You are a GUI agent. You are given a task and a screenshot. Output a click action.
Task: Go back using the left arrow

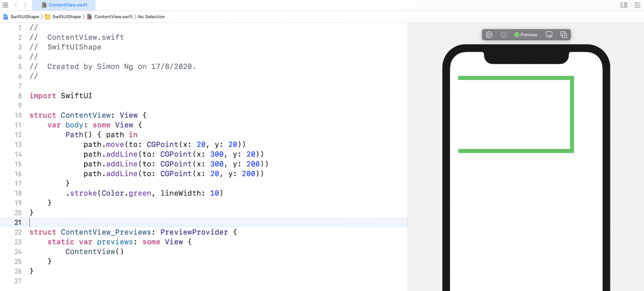16,5
